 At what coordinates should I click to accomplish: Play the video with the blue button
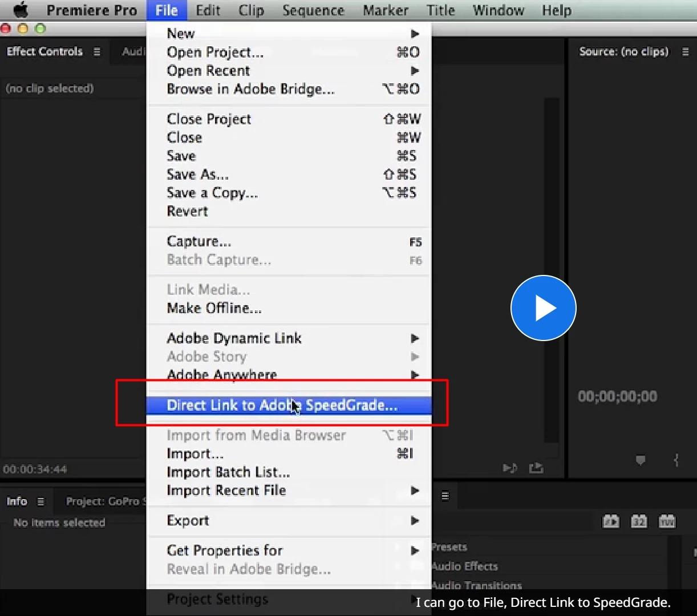[544, 308]
